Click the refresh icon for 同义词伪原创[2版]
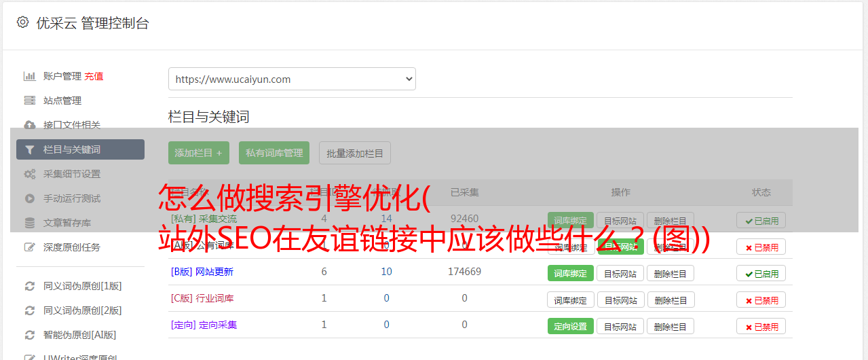The width and height of the screenshot is (868, 360). (x=30, y=310)
